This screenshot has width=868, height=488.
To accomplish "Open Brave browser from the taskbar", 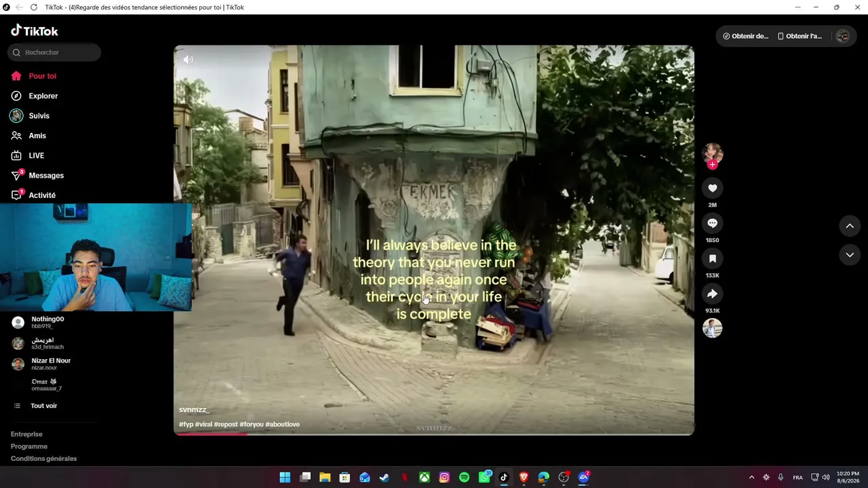I will 524,477.
